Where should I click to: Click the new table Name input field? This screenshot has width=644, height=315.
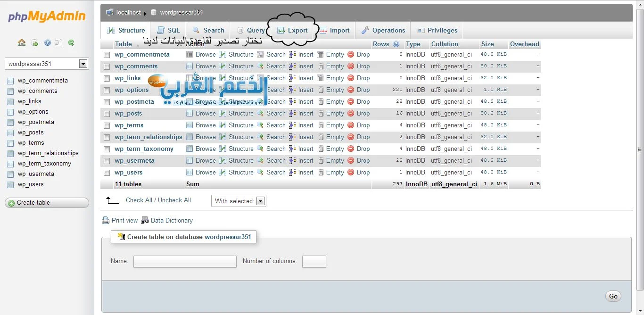pos(185,262)
